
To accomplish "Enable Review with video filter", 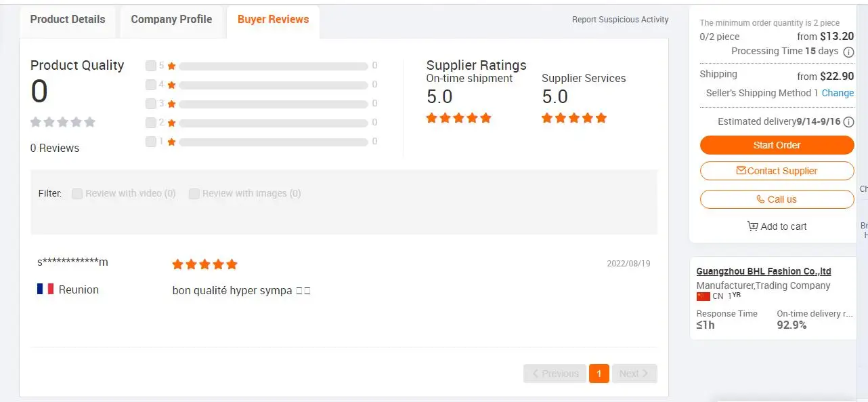I will click(x=77, y=194).
